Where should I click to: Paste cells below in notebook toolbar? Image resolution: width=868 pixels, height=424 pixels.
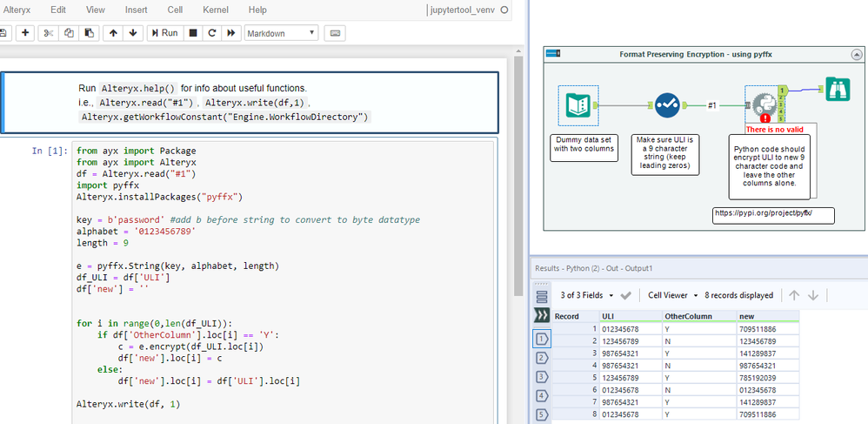(89, 33)
